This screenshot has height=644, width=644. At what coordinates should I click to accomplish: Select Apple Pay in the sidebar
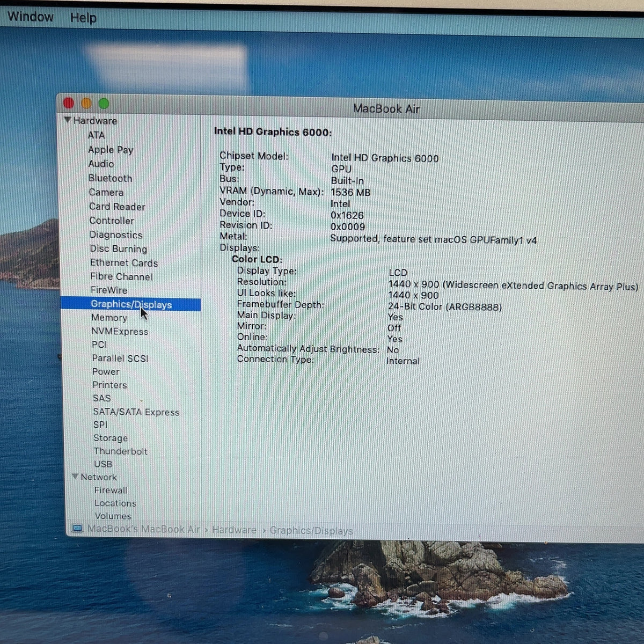[111, 150]
